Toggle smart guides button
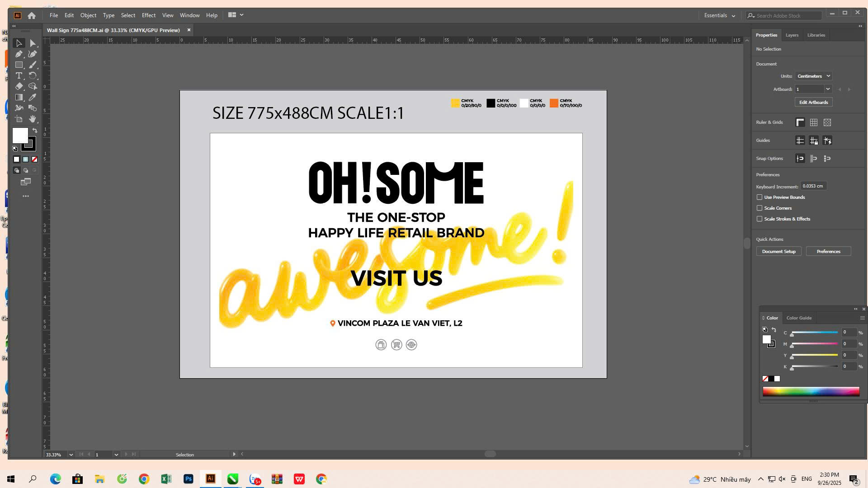The height and width of the screenshot is (488, 868). pos(827,141)
